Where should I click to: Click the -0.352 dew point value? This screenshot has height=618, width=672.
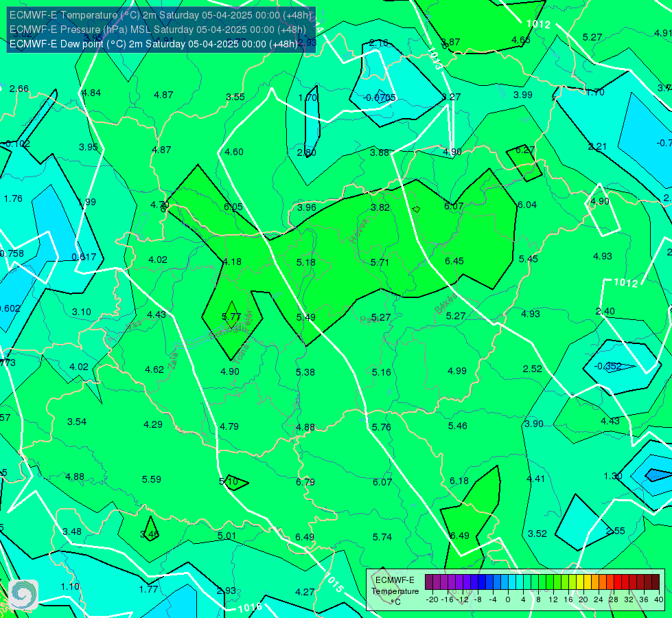point(607,366)
